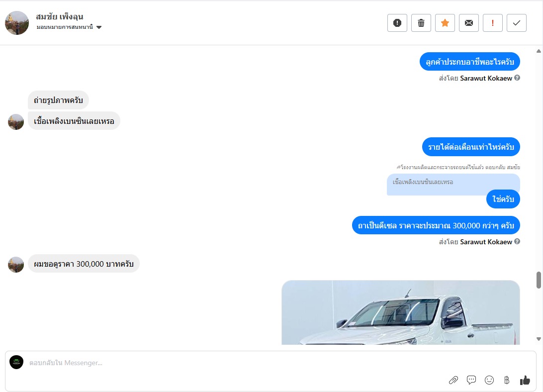Open สมชัย เพ็งลุน profile picture in header
This screenshot has height=392, width=543.
pyautogui.click(x=16, y=23)
